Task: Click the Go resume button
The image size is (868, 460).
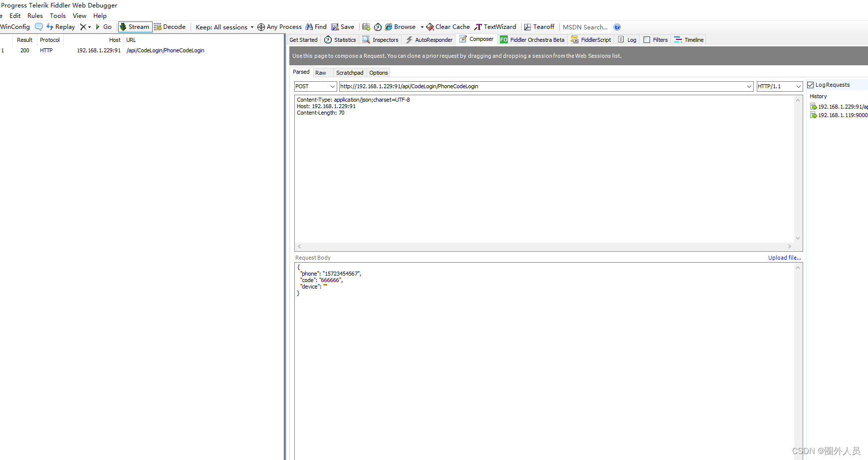Action: point(104,27)
